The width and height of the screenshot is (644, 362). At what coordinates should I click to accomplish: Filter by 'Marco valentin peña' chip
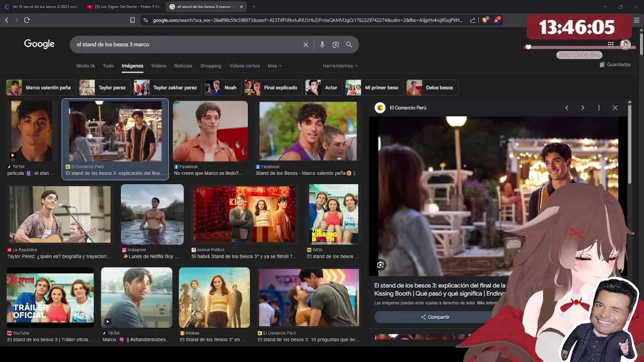click(x=41, y=87)
